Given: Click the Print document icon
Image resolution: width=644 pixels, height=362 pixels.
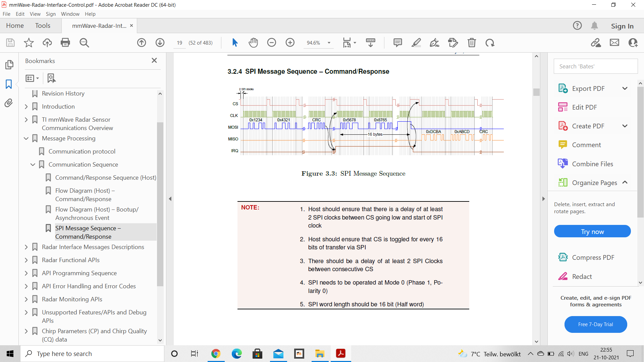Looking at the screenshot, I should coord(65,43).
